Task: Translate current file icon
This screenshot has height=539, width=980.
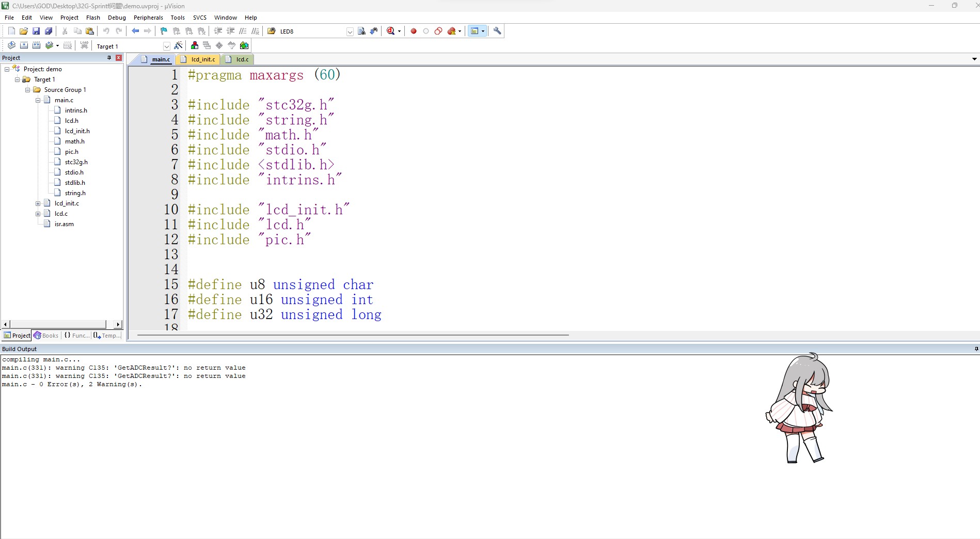Action: (x=11, y=45)
